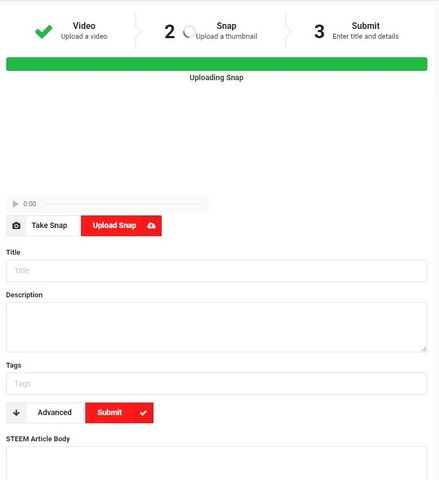
Task: Click the loading spinner on Snap step
Action: pos(189,32)
